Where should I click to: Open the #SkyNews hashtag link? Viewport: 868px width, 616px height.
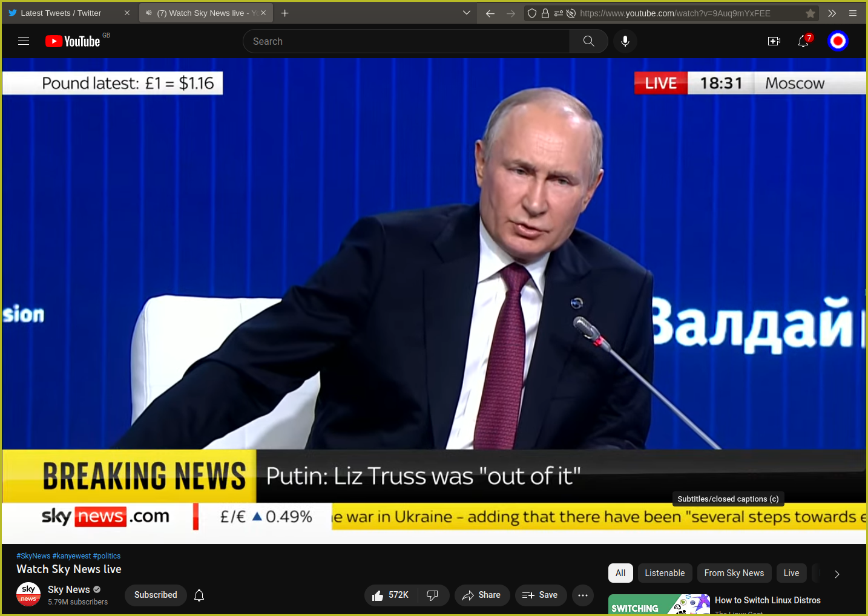33,556
